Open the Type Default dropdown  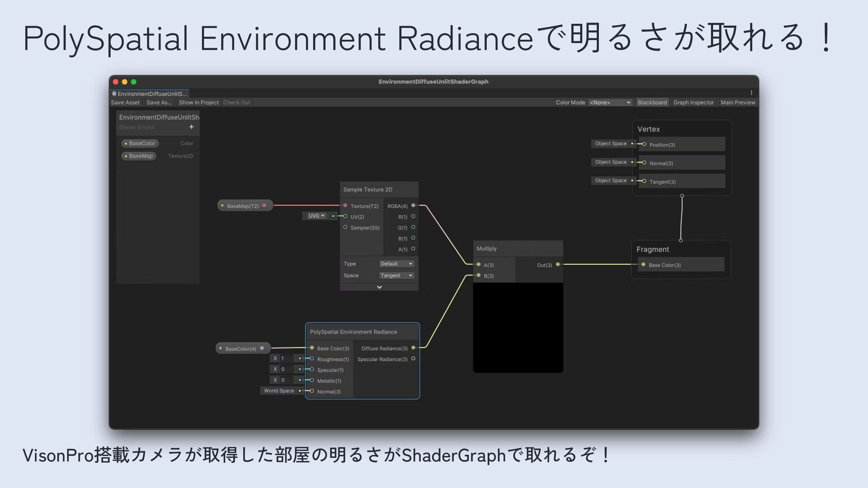point(396,264)
